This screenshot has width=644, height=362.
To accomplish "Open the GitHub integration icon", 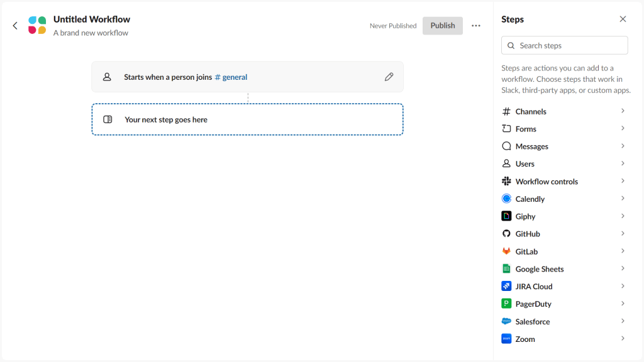I will click(x=507, y=233).
